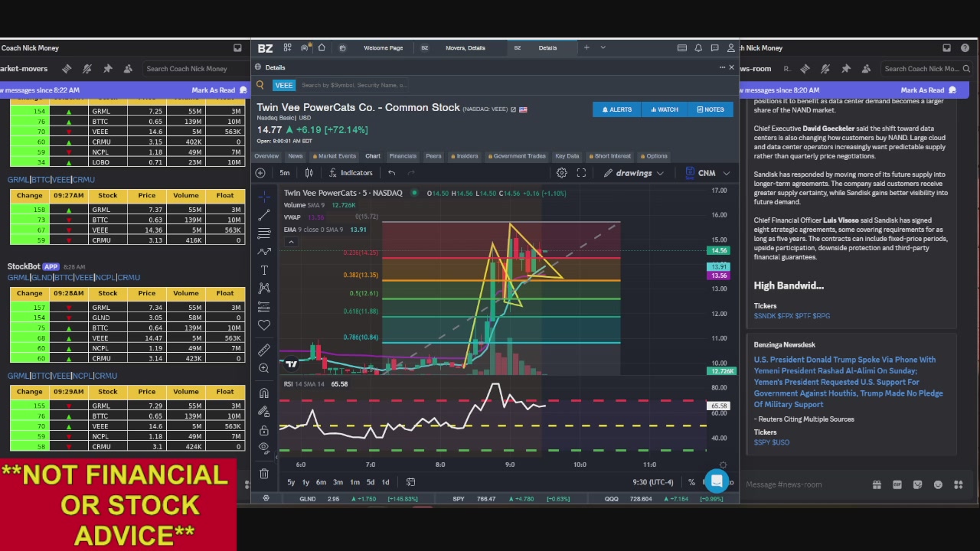Viewport: 980px width, 551px height.
Task: Add a new workspace tab
Action: (586, 47)
